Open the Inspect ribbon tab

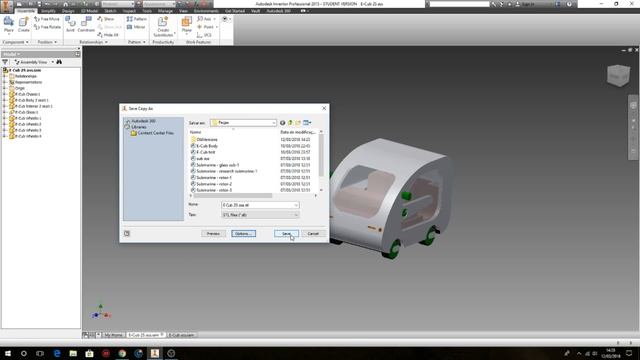pos(129,11)
